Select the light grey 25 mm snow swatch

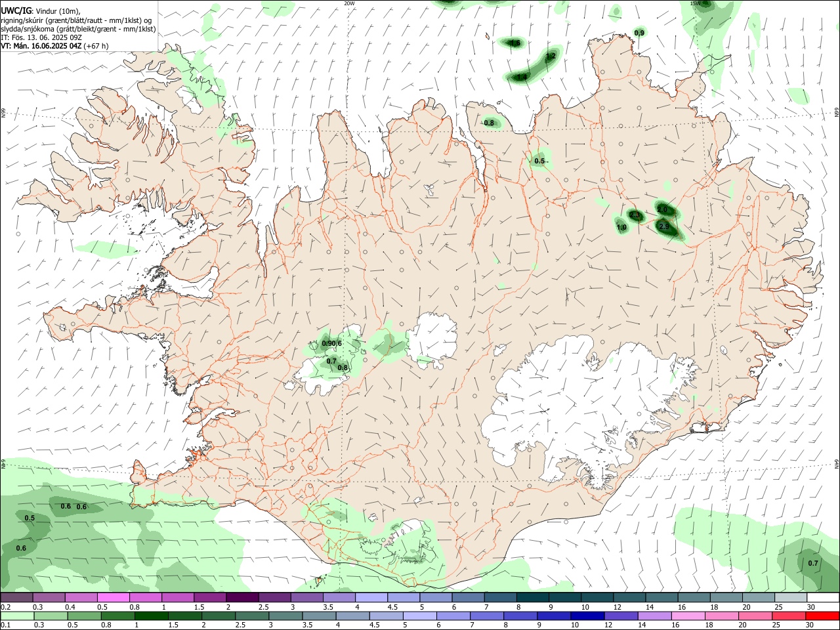point(790,598)
